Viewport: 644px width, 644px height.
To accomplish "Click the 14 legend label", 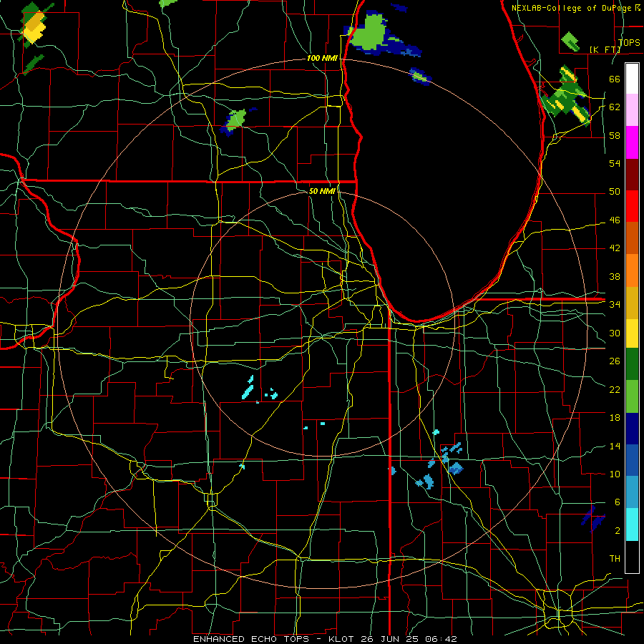I will coord(615,446).
